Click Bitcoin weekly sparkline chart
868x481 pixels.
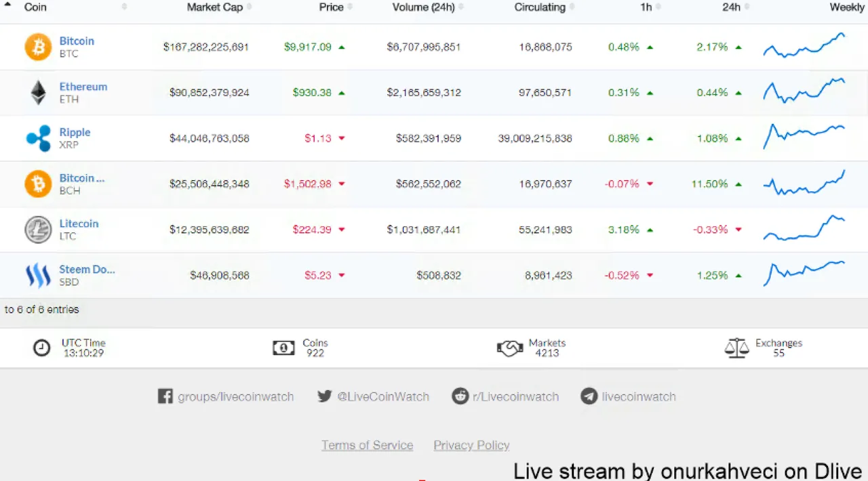coord(804,45)
